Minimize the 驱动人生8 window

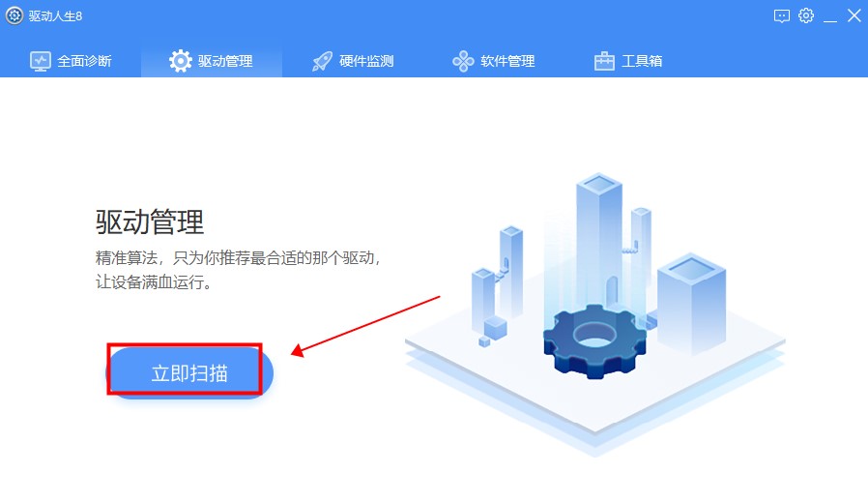(x=829, y=16)
